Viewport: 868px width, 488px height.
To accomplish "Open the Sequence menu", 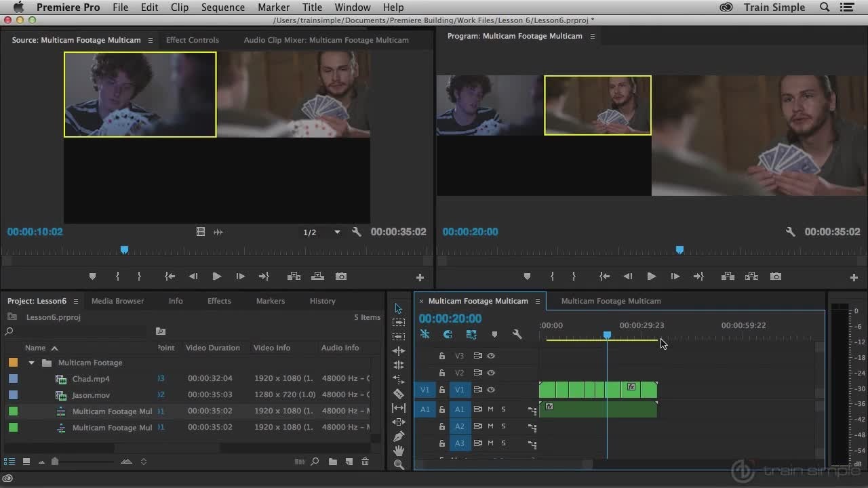I will tap(223, 7).
